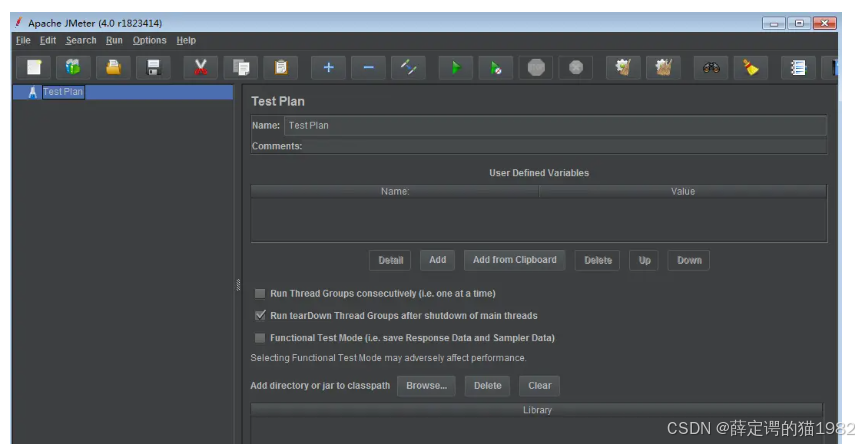Viewport: 859px width, 444px height.
Task: Minimize the JMeter window
Action: [774, 24]
